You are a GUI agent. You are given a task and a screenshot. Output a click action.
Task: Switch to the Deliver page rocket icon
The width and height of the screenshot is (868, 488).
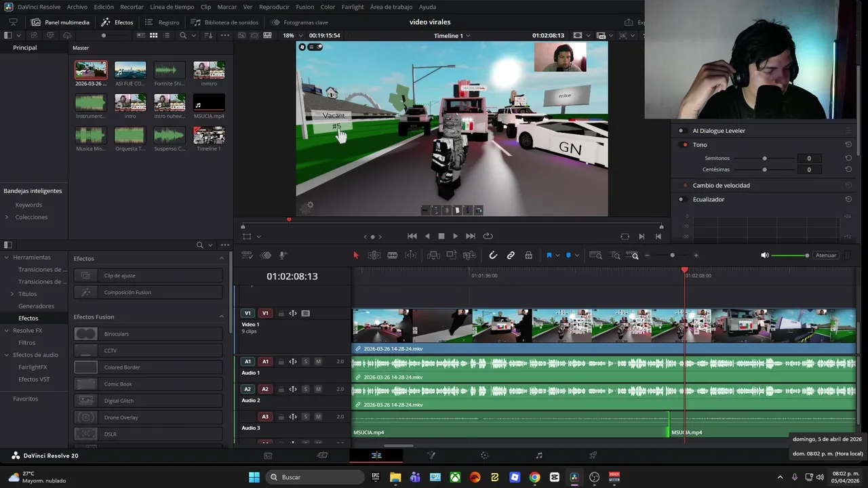(x=593, y=455)
